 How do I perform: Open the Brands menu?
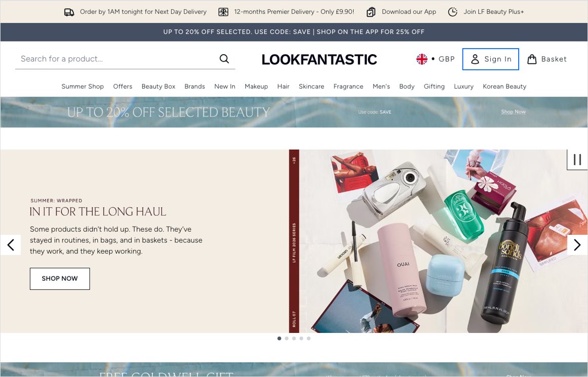(x=195, y=86)
